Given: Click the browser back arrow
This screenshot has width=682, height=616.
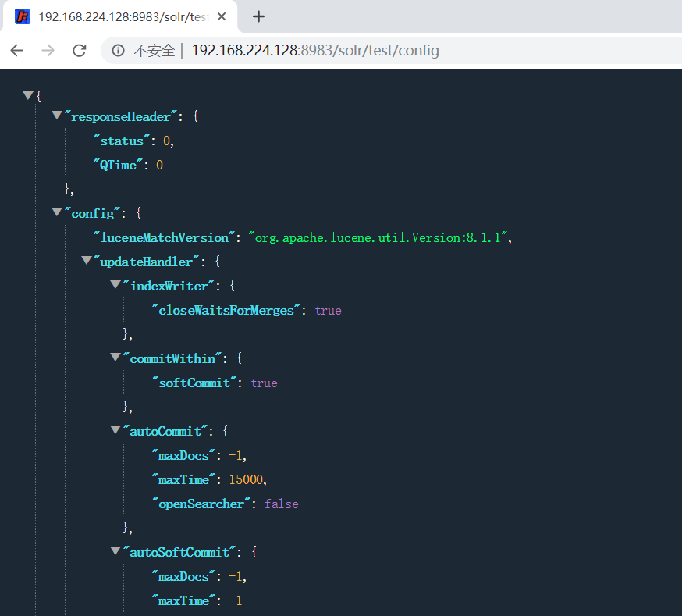Looking at the screenshot, I should 17,51.
